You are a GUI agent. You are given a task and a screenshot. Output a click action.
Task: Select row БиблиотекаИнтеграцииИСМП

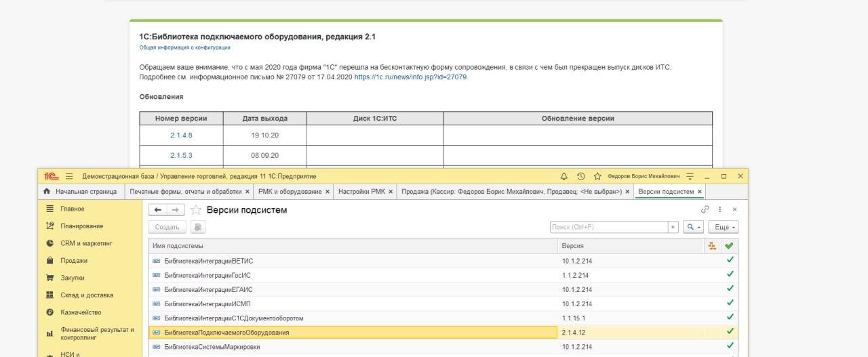click(443, 303)
